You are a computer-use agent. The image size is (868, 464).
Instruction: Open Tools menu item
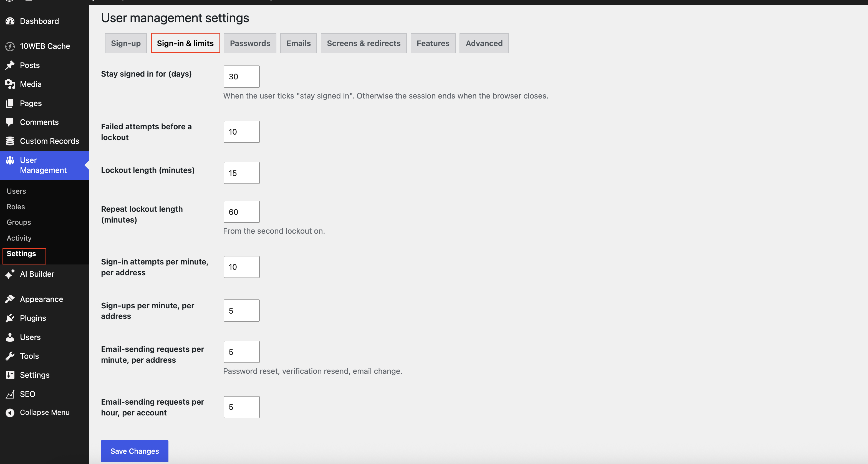pyautogui.click(x=44, y=356)
